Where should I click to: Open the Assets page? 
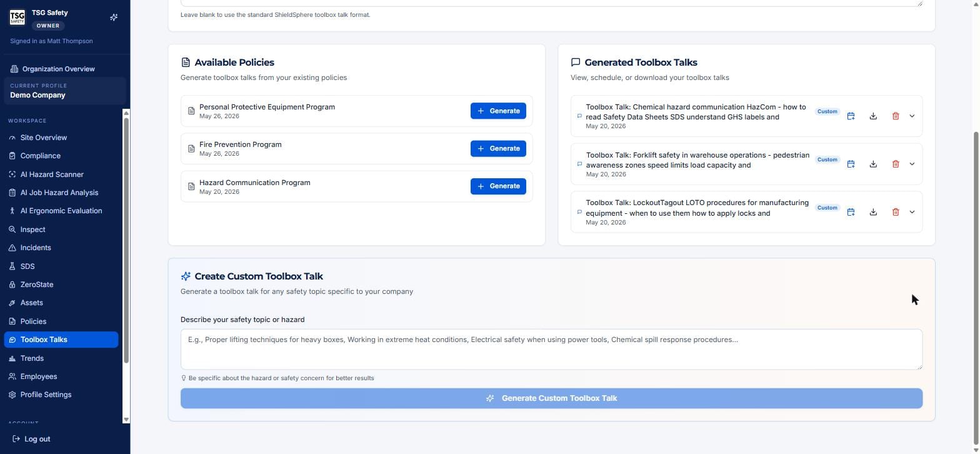coord(61,303)
